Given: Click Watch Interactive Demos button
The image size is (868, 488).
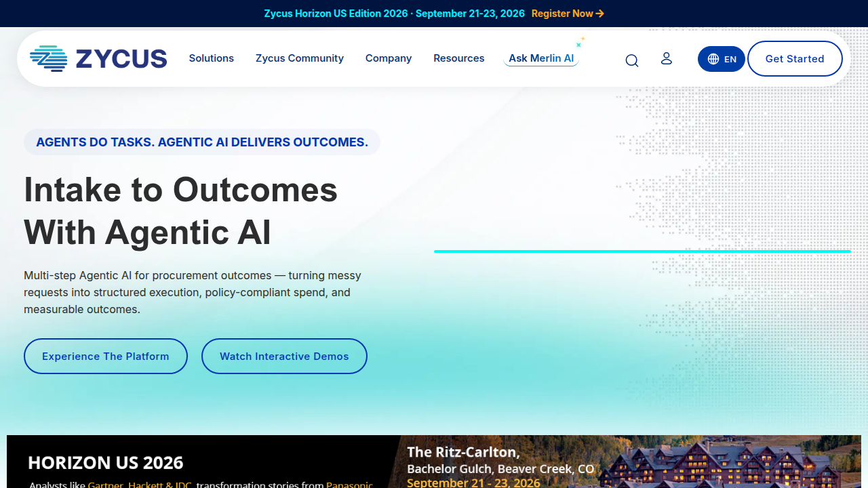Looking at the screenshot, I should (x=284, y=356).
